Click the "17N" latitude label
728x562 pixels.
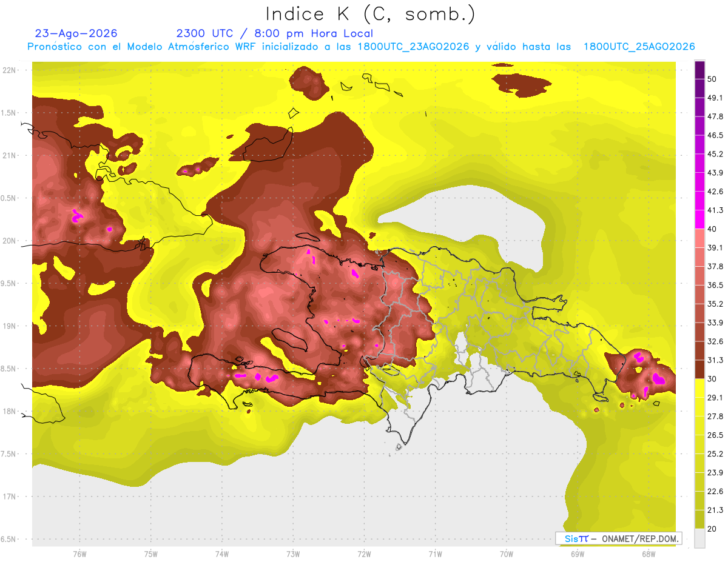(x=10, y=497)
